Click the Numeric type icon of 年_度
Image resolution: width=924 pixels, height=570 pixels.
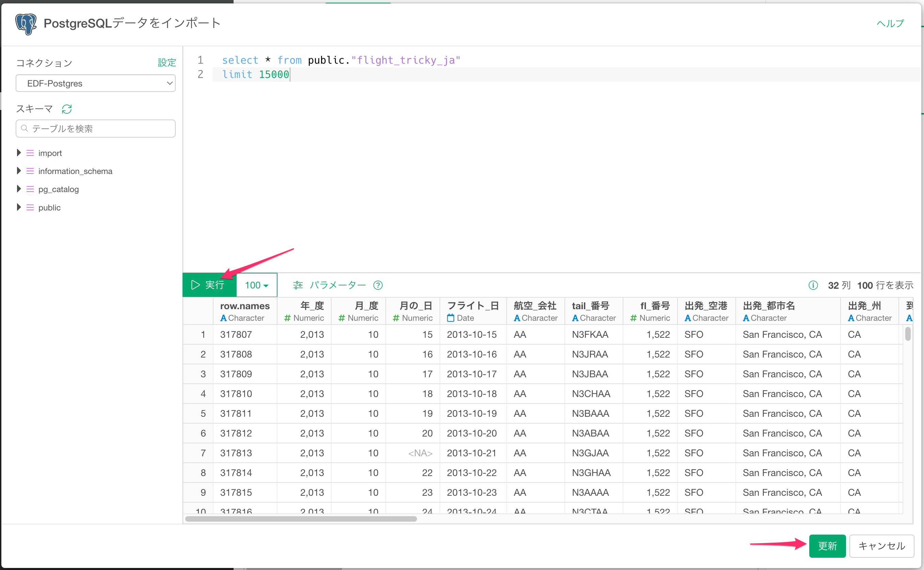coord(288,318)
